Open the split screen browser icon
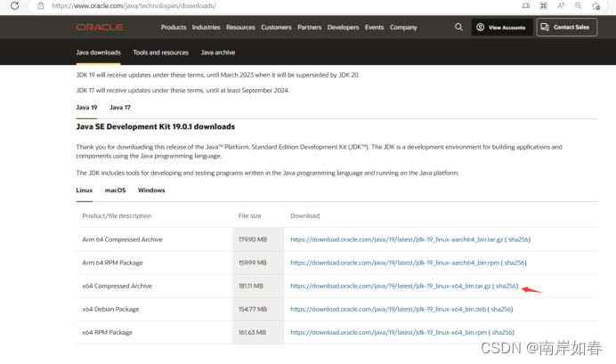The image size is (616, 364). [x=525, y=5]
